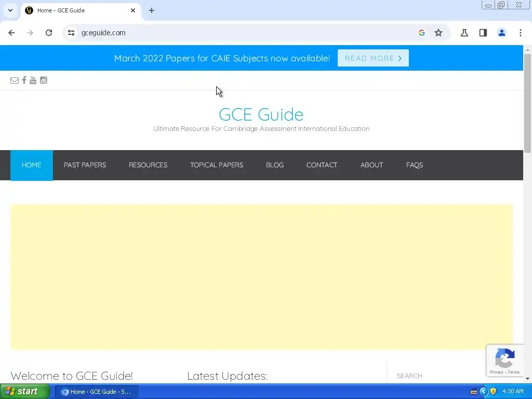Click the email envelope icon
This screenshot has height=399, width=532.
pos(14,81)
